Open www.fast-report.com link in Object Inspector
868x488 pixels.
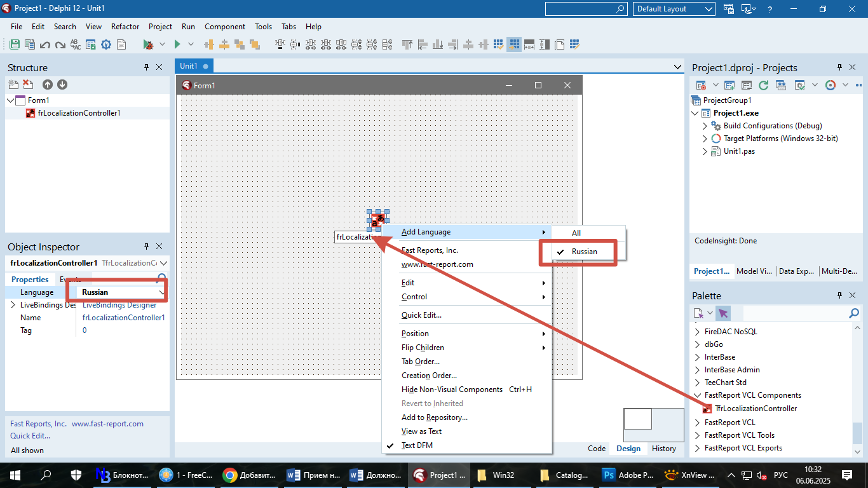click(107, 424)
